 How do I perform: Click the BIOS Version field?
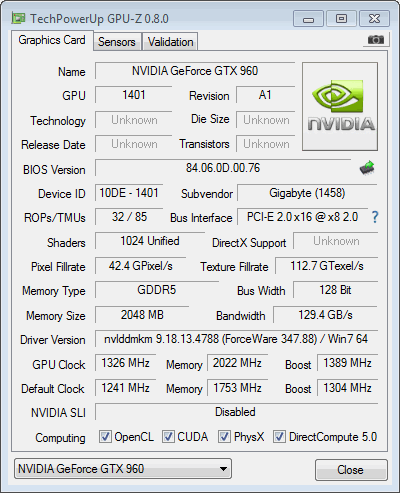point(223,168)
